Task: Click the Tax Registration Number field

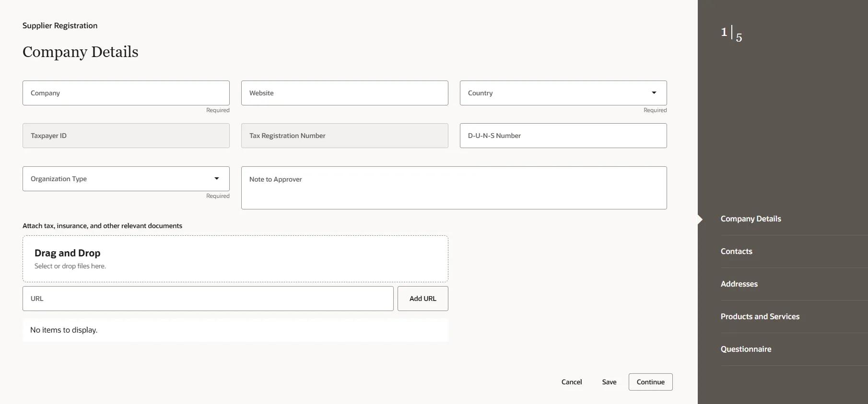Action: (345, 136)
